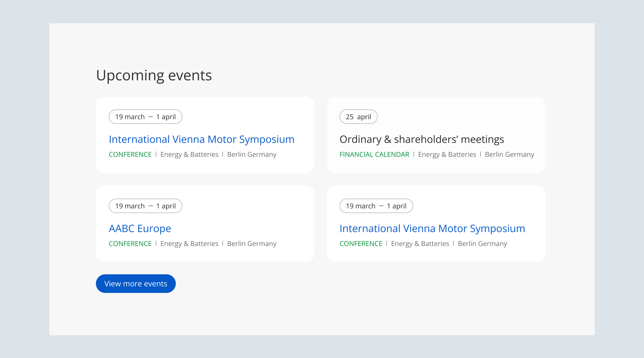Click Energy & Batteries in AABC Europe card
Screen dimensions: 644x358
tap(189, 244)
